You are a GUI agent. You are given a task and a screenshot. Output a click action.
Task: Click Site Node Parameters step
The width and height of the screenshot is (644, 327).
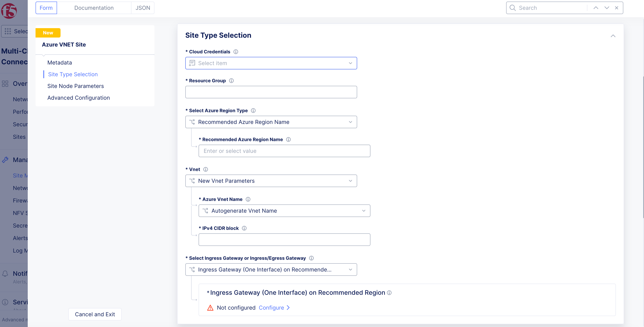tap(76, 86)
